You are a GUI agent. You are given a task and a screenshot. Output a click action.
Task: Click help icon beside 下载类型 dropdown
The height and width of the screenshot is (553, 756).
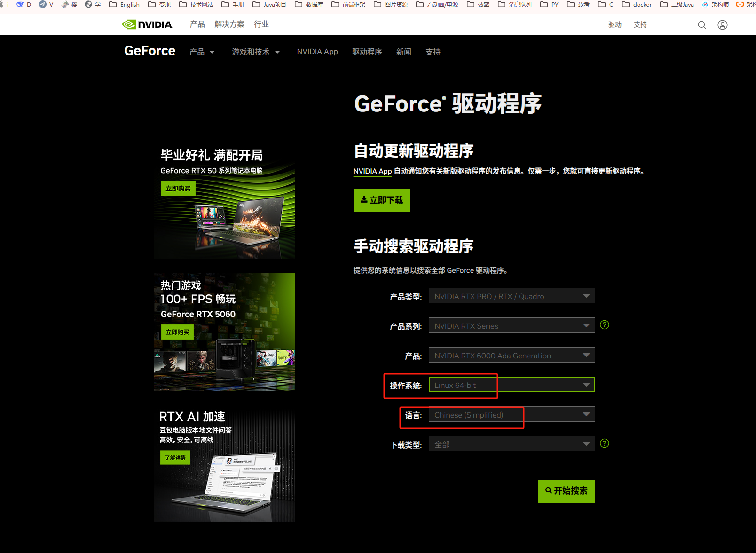605,443
